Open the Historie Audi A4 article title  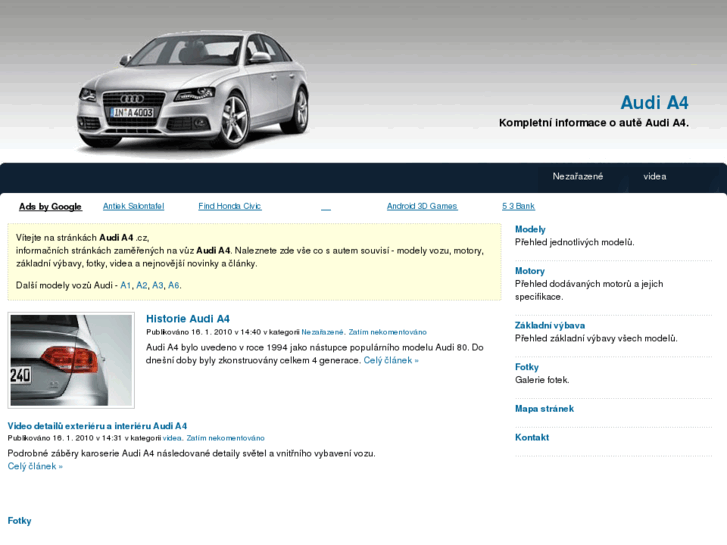tap(188, 319)
